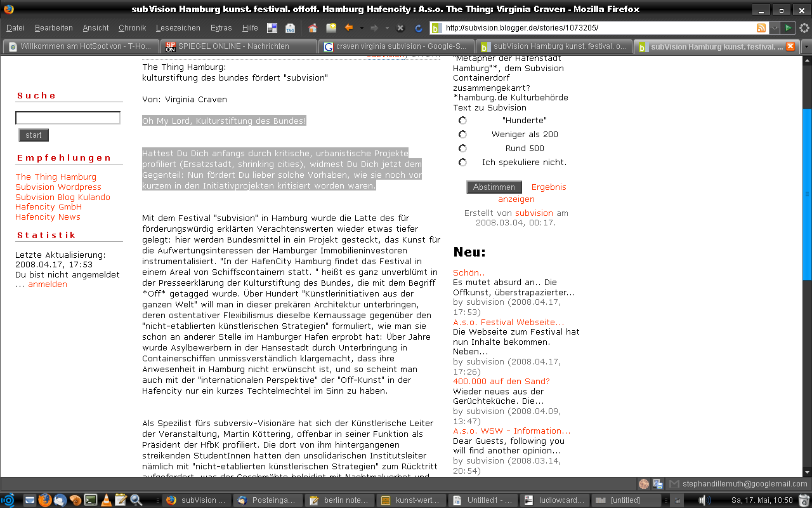This screenshot has height=508, width=812.
Task: Switch to the Posteingang taskbar window
Action: (x=267, y=500)
